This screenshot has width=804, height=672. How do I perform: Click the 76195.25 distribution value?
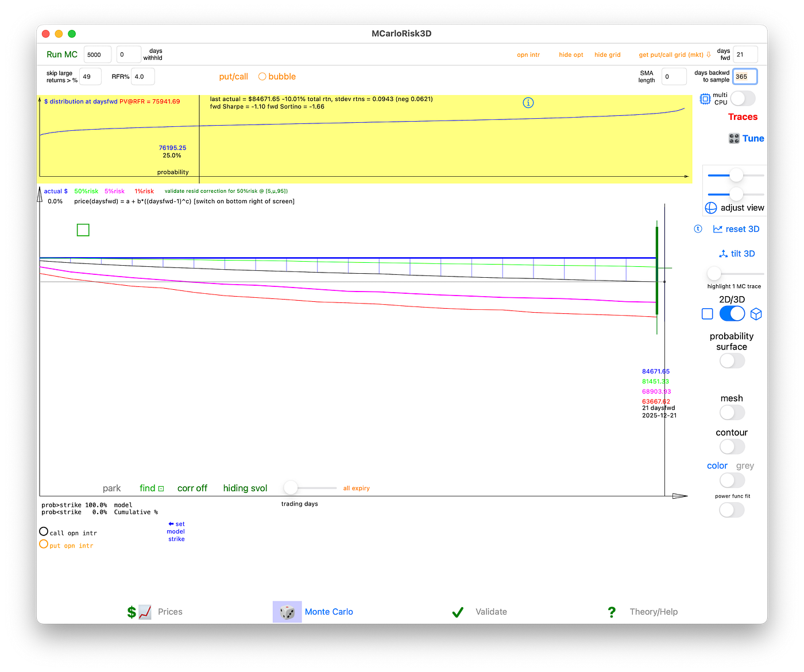[172, 148]
